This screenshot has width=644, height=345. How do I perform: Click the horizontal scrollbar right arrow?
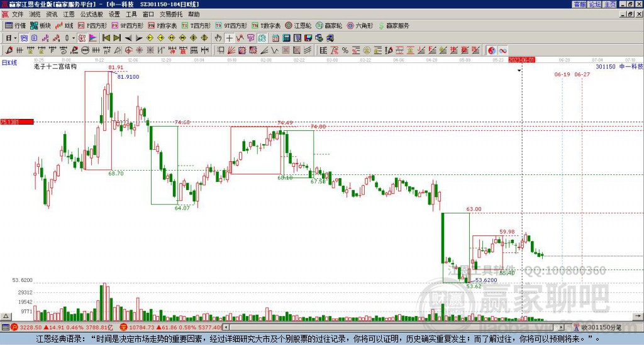[561, 327]
